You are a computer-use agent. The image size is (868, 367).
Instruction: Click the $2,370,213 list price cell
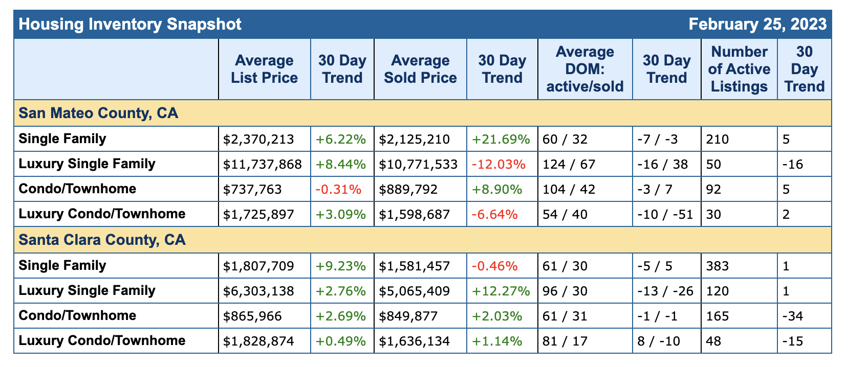click(x=259, y=139)
